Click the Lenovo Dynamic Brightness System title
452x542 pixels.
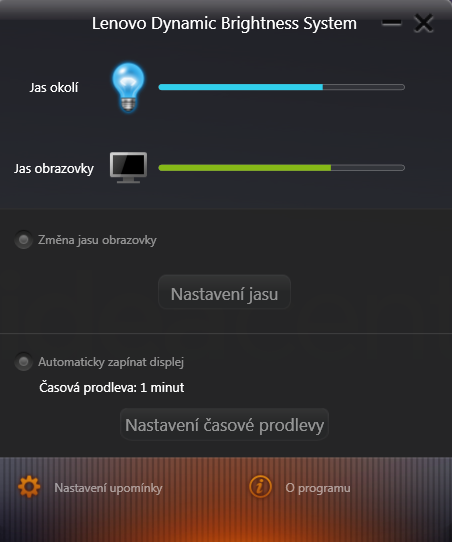tap(224, 24)
